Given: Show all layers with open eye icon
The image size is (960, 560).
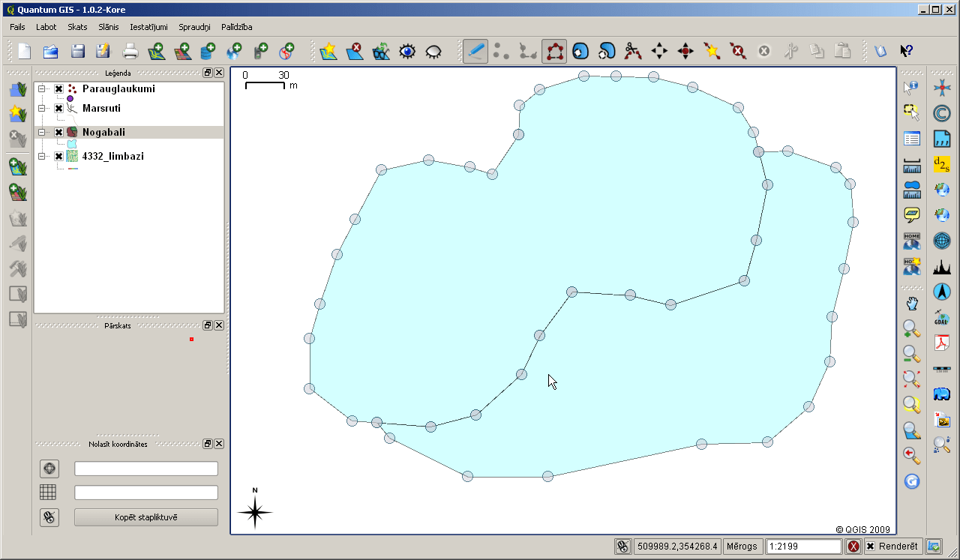Looking at the screenshot, I should 407,51.
